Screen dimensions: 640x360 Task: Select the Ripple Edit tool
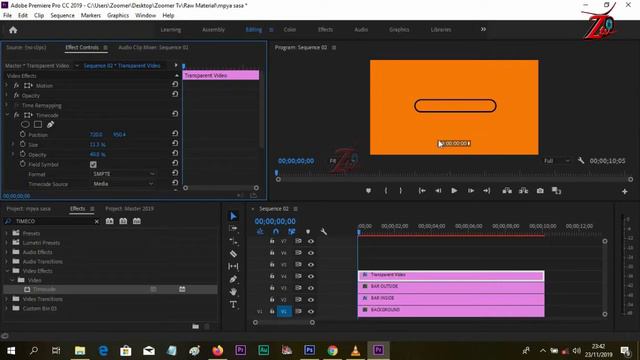(233, 241)
